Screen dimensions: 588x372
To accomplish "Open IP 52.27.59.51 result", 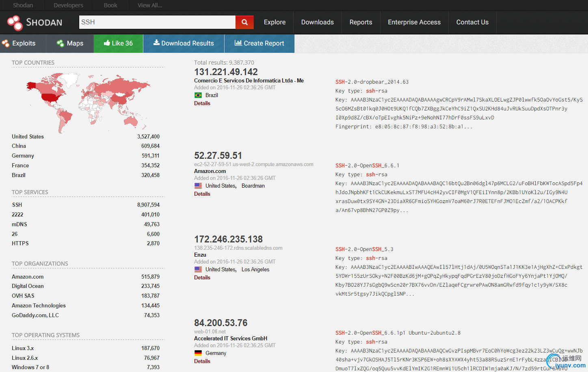I will [x=218, y=156].
